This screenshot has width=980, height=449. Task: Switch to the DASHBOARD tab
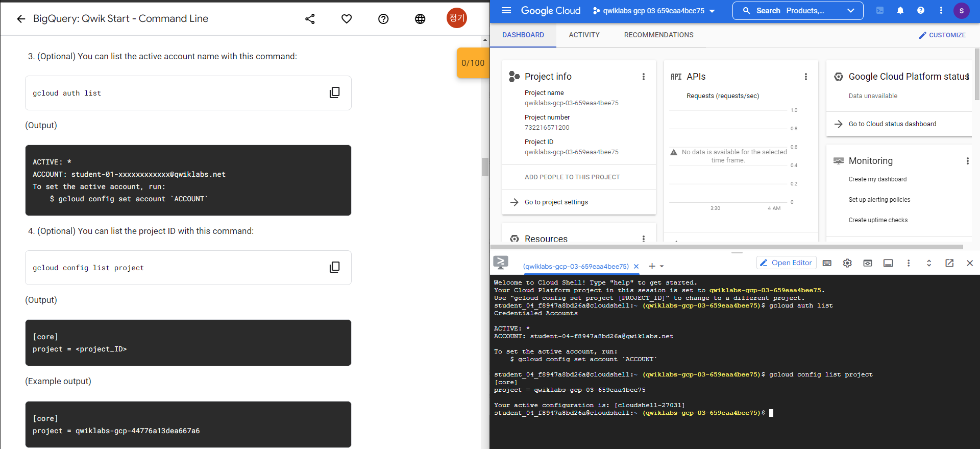(523, 35)
